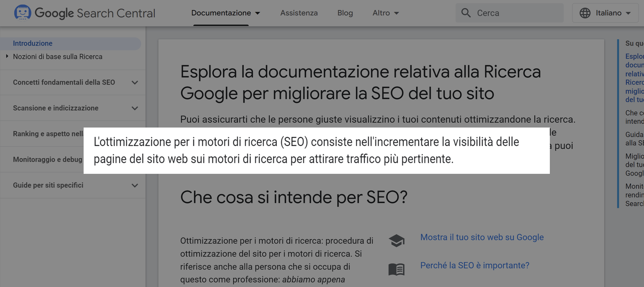The height and width of the screenshot is (287, 644).
Task: Open the Altro dropdown menu
Action: coord(386,13)
